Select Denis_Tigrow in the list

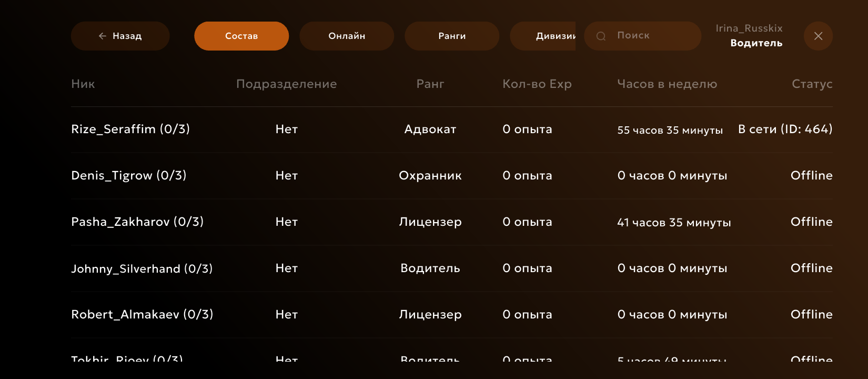tap(129, 176)
